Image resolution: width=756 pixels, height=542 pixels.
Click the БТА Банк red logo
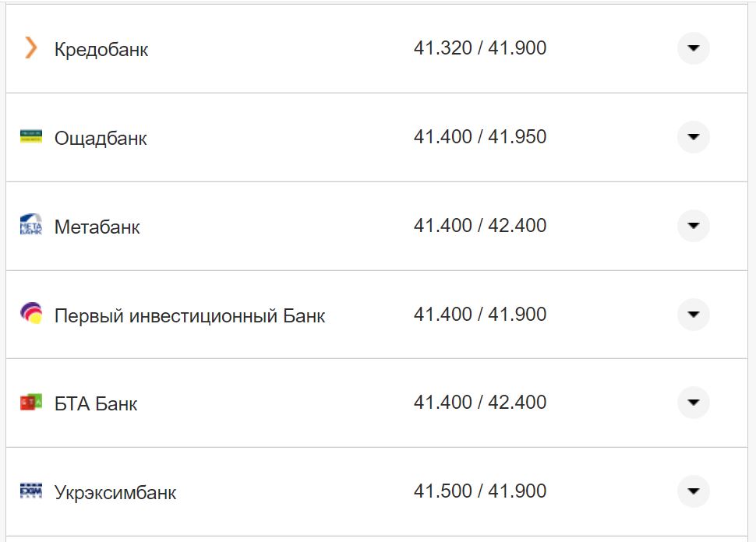[x=30, y=403]
